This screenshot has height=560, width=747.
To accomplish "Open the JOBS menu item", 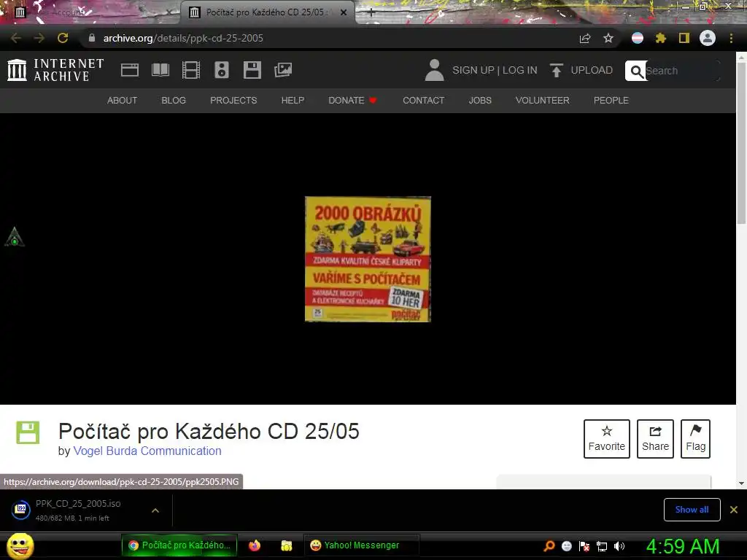I will pyautogui.click(x=480, y=101).
